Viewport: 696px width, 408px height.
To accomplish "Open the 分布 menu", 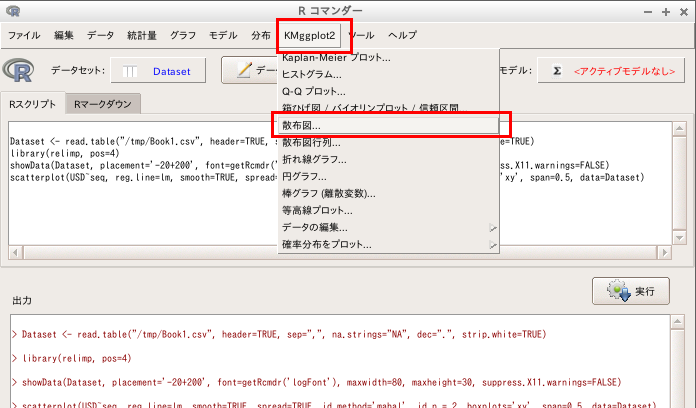I will pos(261,35).
